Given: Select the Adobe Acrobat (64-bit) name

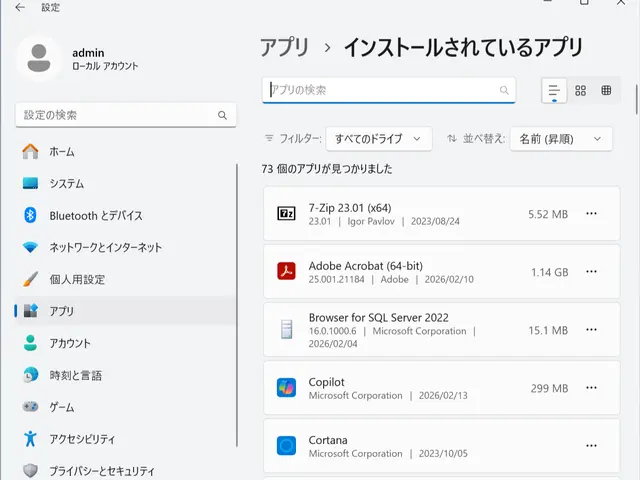Looking at the screenshot, I should pos(366,266).
